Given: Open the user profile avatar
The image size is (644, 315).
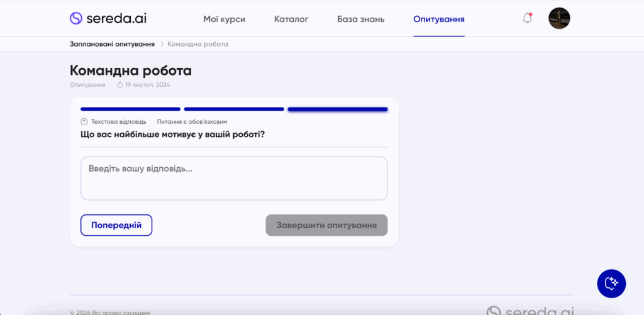Looking at the screenshot, I should [559, 18].
